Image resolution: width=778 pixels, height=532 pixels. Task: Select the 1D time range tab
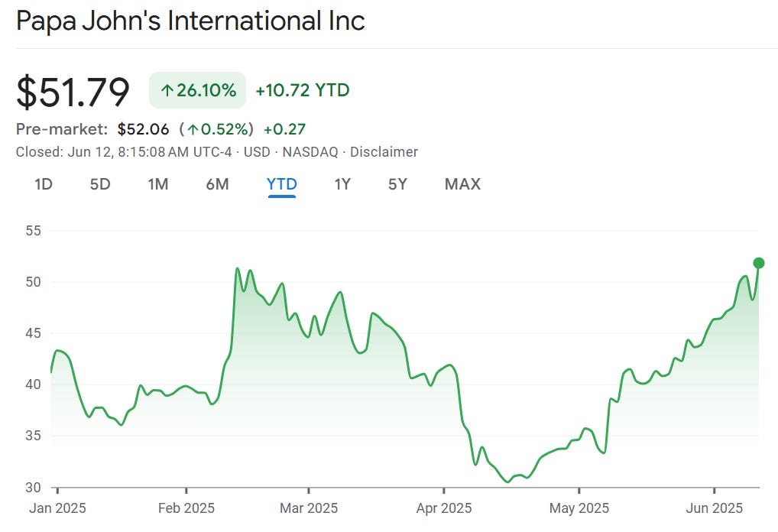pyautogui.click(x=44, y=184)
